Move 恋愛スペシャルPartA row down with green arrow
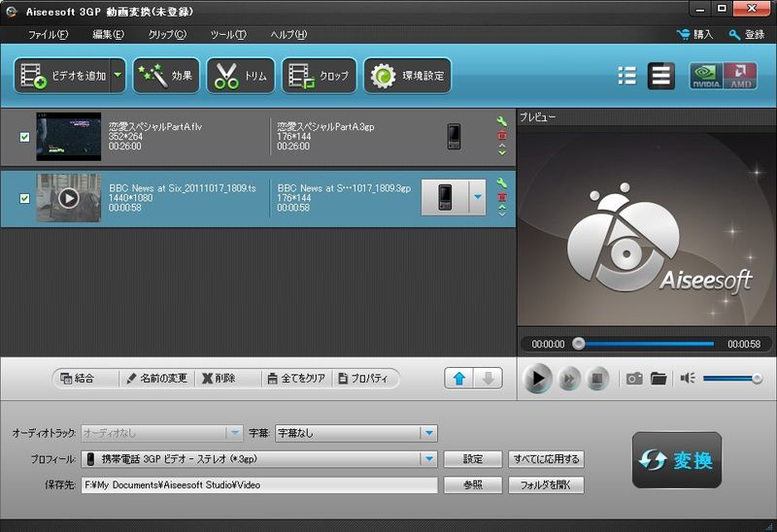 pos(501,152)
